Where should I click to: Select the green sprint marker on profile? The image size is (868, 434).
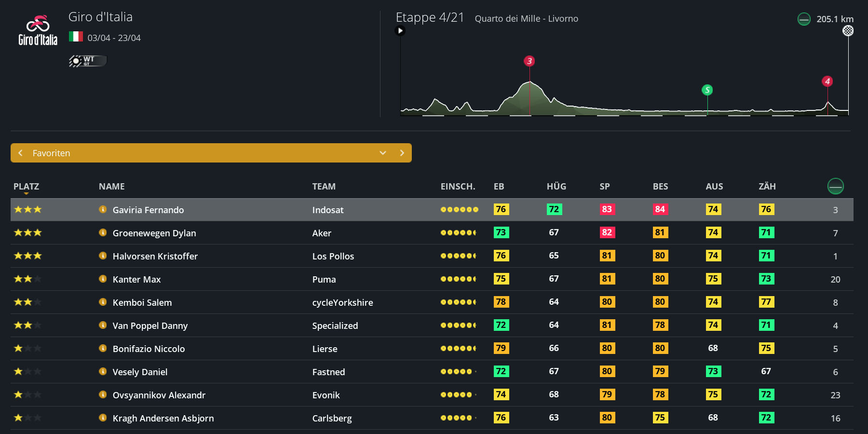(707, 90)
